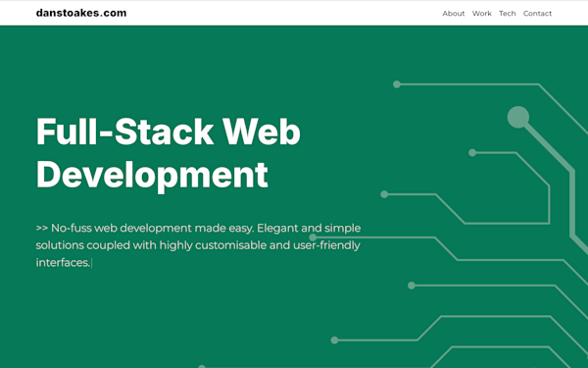The width and height of the screenshot is (588, 368).
Task: Select the "Full-Stack Web Development" heading
Action: (168, 154)
